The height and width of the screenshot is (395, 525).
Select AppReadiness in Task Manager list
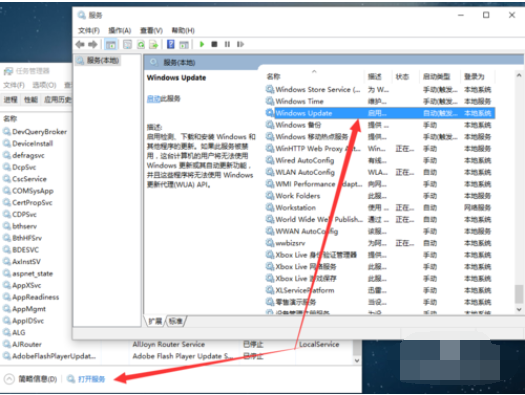[35, 297]
